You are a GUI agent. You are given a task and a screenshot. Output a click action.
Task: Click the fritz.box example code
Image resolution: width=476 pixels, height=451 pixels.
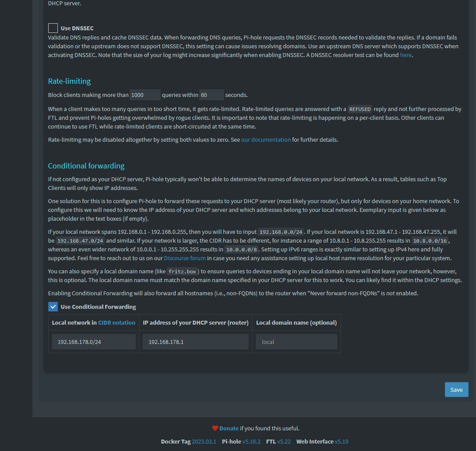182,272
